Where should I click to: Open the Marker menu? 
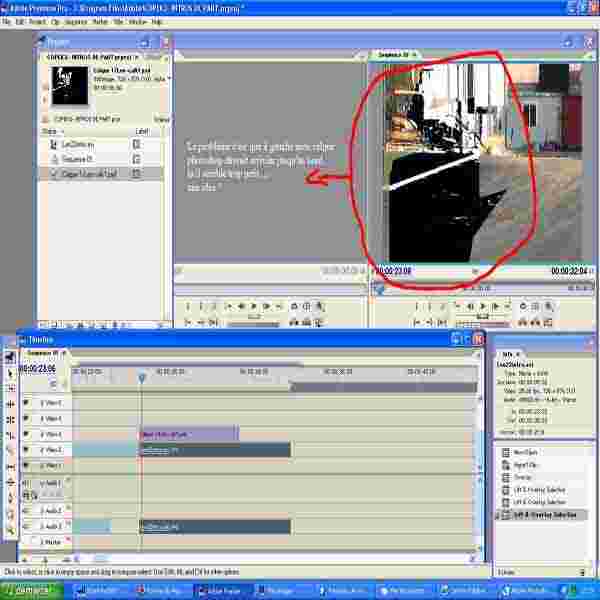(100, 22)
